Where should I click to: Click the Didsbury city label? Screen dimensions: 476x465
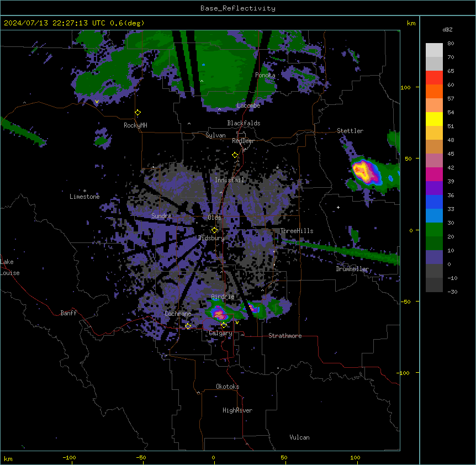pos(211,238)
